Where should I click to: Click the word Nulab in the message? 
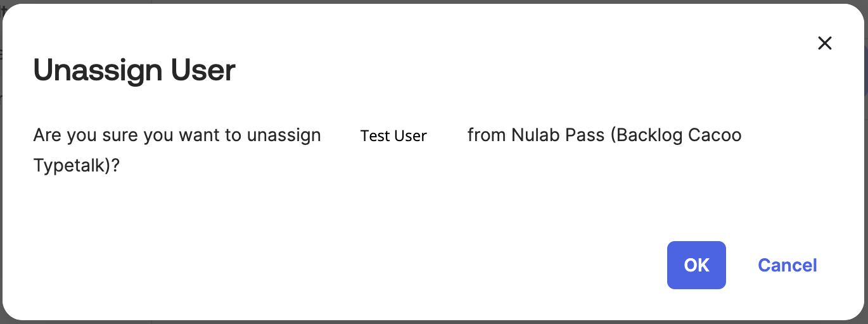pos(533,135)
